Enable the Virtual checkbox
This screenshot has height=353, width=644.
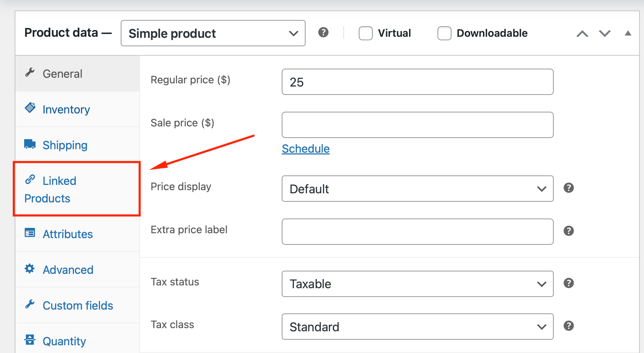coord(366,33)
